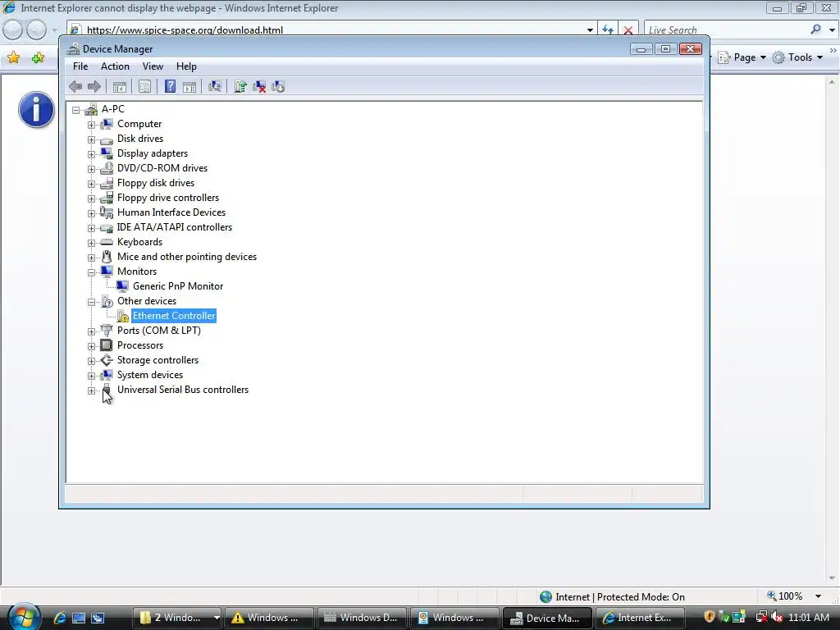Expand the DVD/CD-ROM drives category
This screenshot has height=630, width=840.
coord(92,169)
